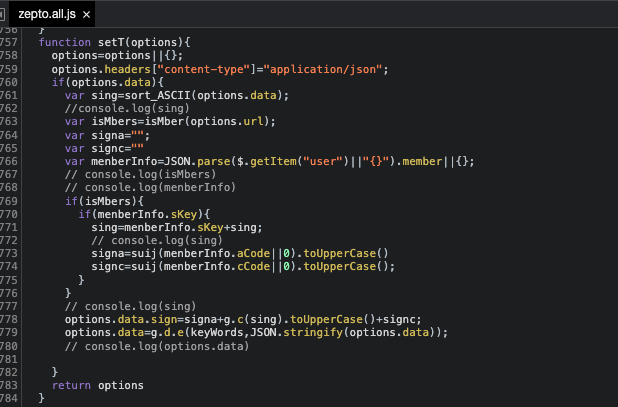
Task: Set breakpoint on line number 769
Action: (x=9, y=201)
